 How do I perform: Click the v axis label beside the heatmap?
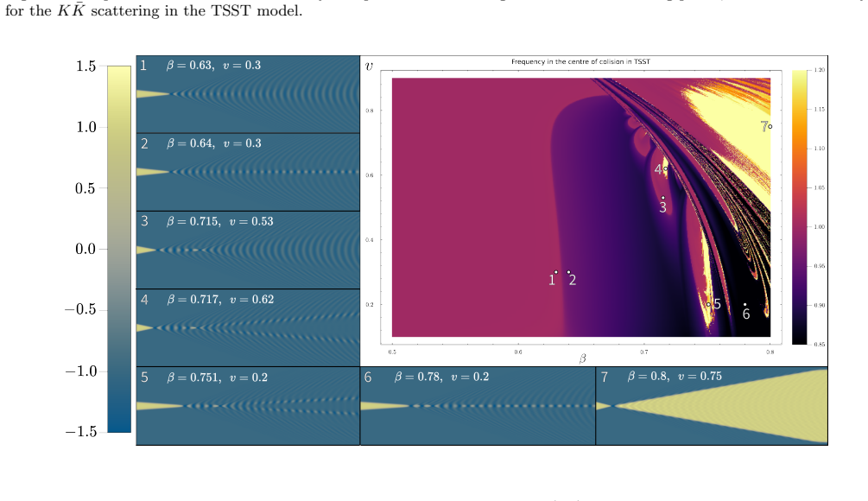[370, 67]
